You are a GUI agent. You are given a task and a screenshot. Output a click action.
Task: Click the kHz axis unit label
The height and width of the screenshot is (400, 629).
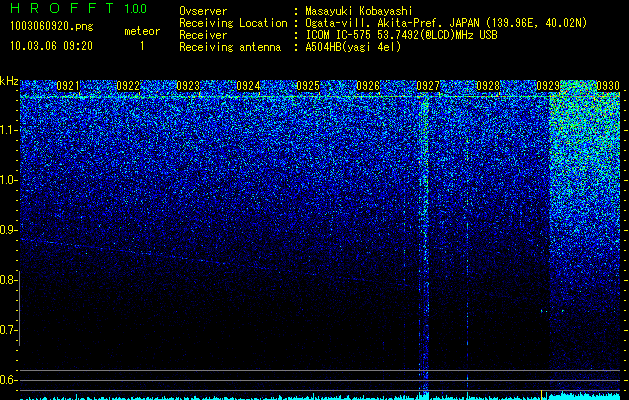[9, 81]
